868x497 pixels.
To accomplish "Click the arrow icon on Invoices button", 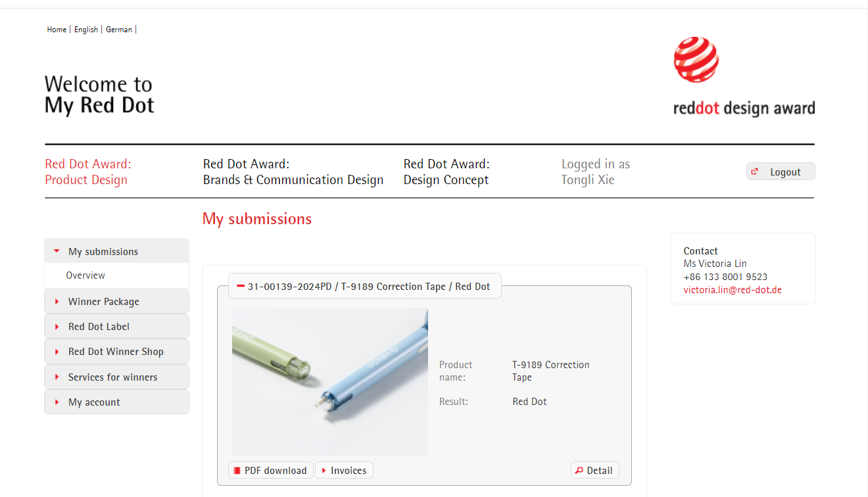I will tap(324, 471).
